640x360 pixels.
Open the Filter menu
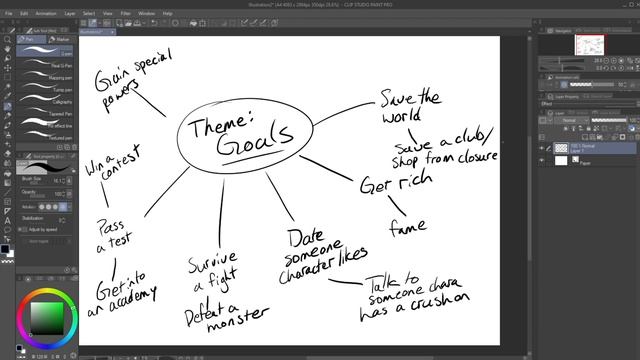125,13
